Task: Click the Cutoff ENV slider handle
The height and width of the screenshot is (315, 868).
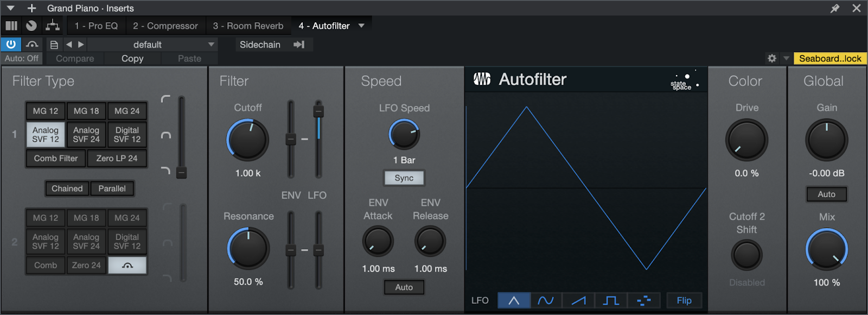Action: (291, 139)
